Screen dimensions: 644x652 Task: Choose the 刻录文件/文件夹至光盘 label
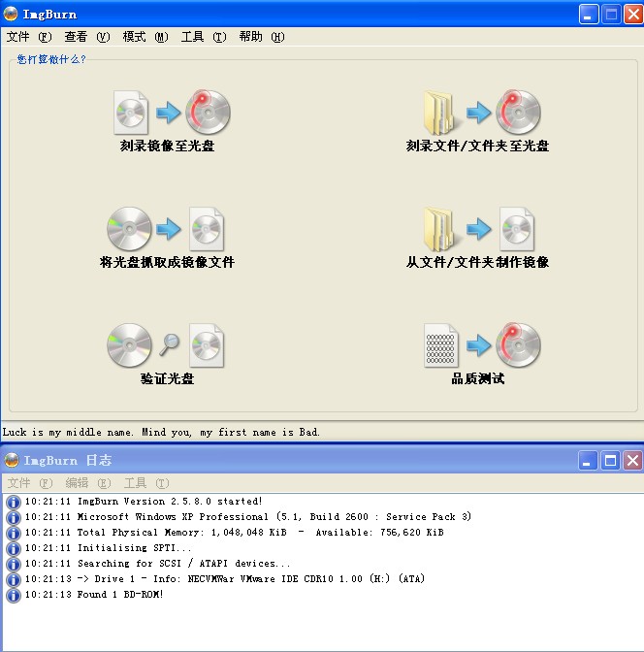(478, 146)
